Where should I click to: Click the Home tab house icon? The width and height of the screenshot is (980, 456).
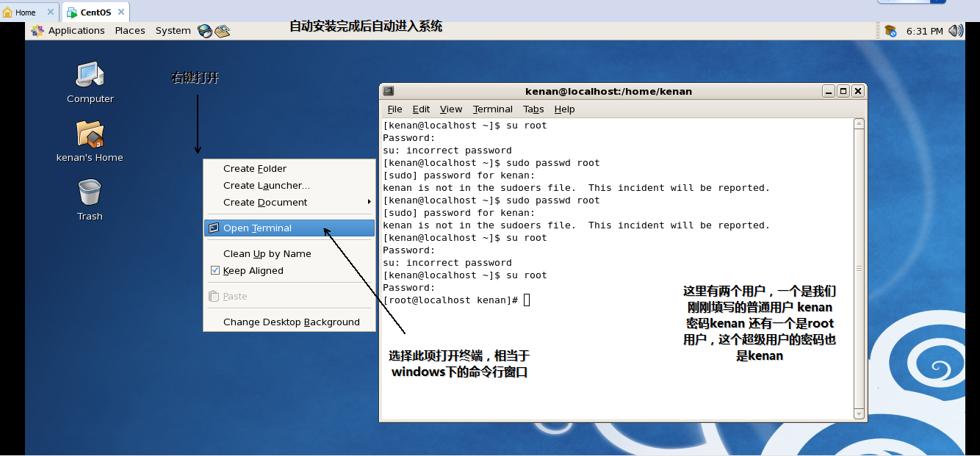[x=8, y=12]
